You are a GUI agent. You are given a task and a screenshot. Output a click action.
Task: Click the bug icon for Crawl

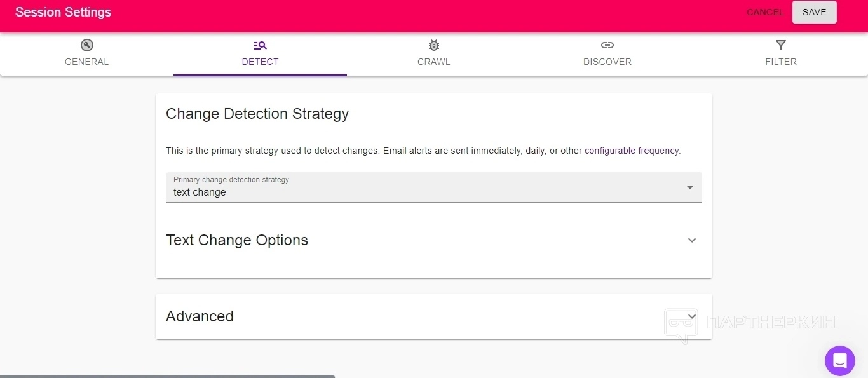[434, 45]
